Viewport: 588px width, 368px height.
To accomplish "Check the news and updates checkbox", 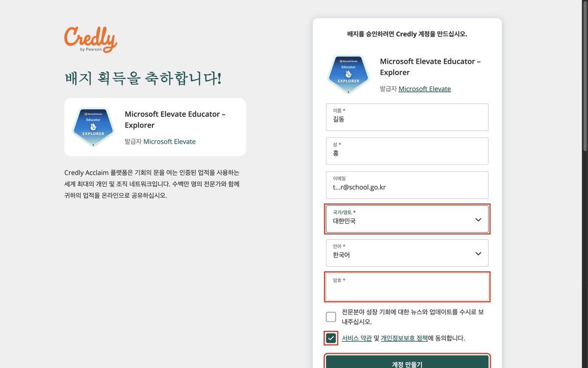I will click(x=331, y=316).
